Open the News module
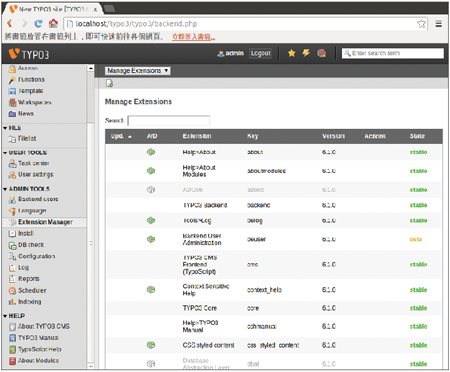 pyautogui.click(x=25, y=114)
